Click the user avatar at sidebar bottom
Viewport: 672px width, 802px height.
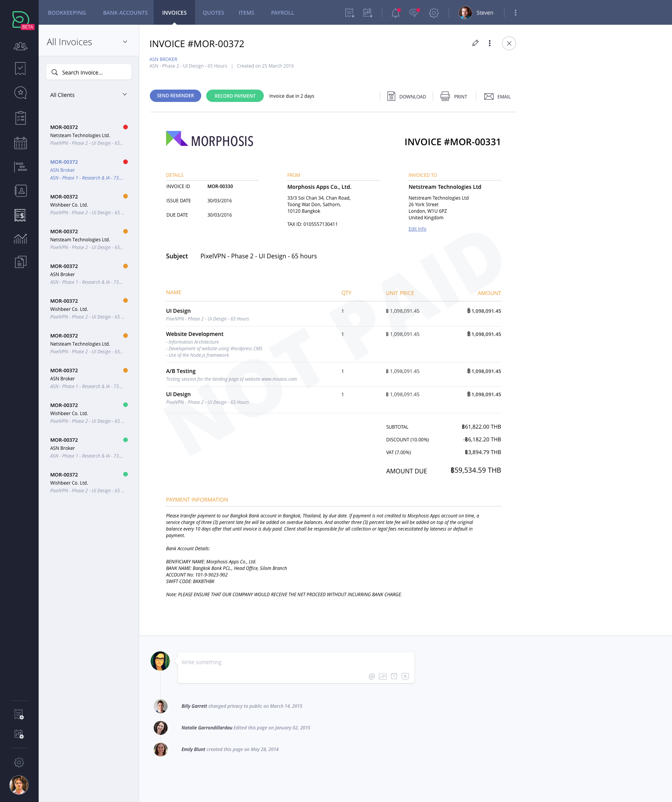(19, 785)
